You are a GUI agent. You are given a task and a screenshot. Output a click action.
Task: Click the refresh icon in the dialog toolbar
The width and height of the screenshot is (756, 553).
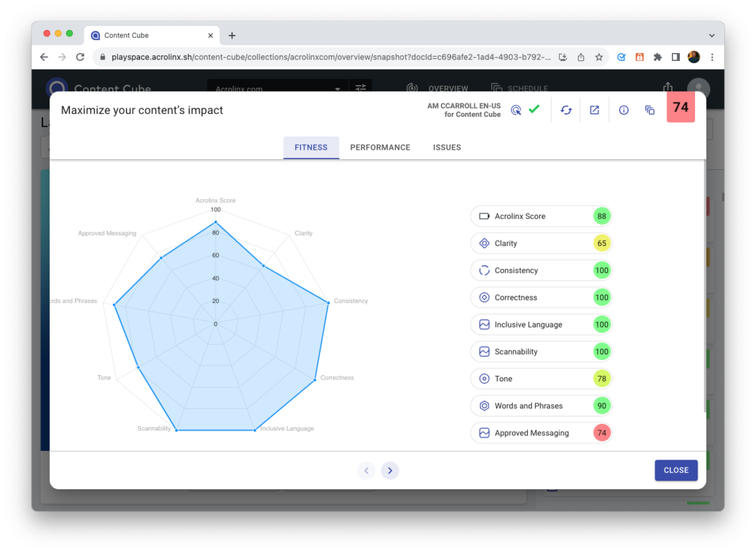[566, 109]
